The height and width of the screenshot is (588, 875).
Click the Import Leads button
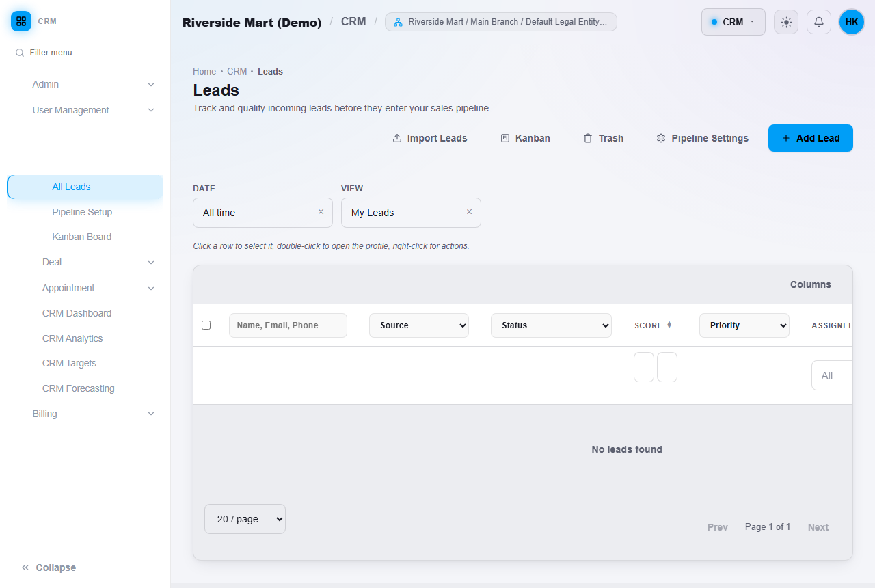[430, 138]
